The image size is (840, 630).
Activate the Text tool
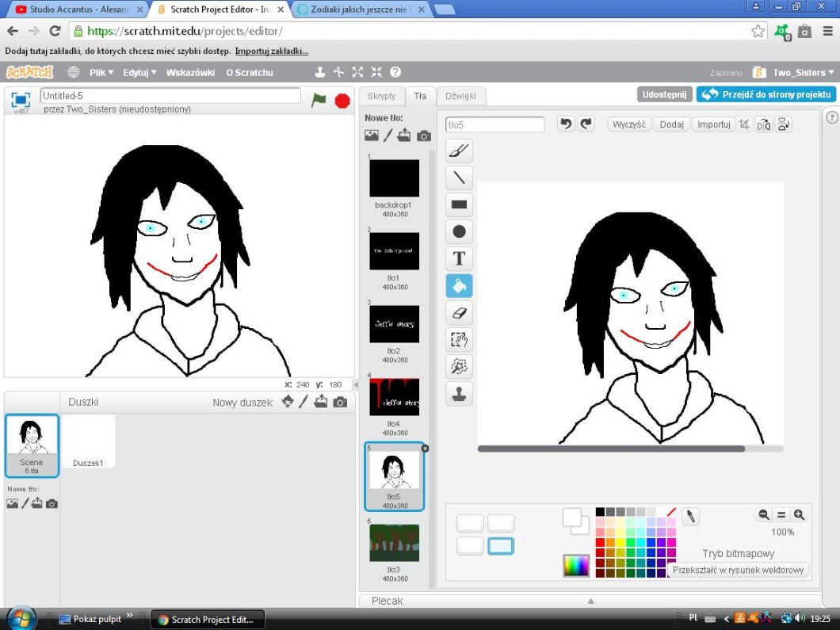(459, 258)
